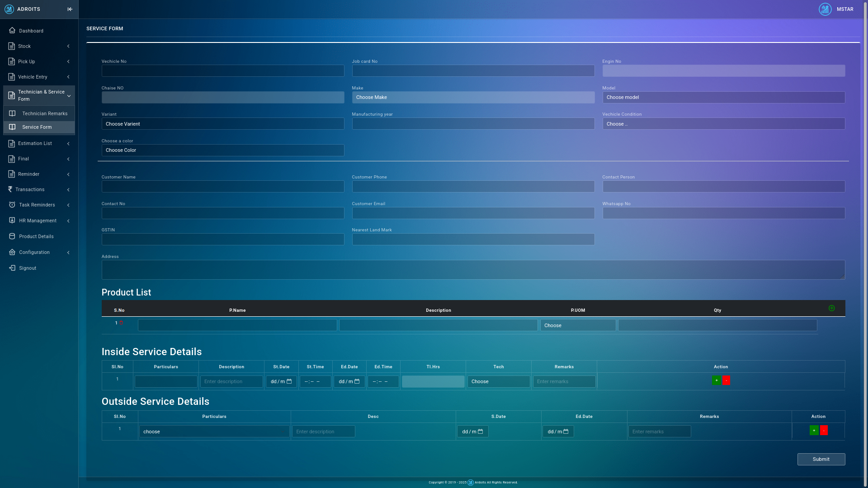Click the Submit button

click(821, 459)
